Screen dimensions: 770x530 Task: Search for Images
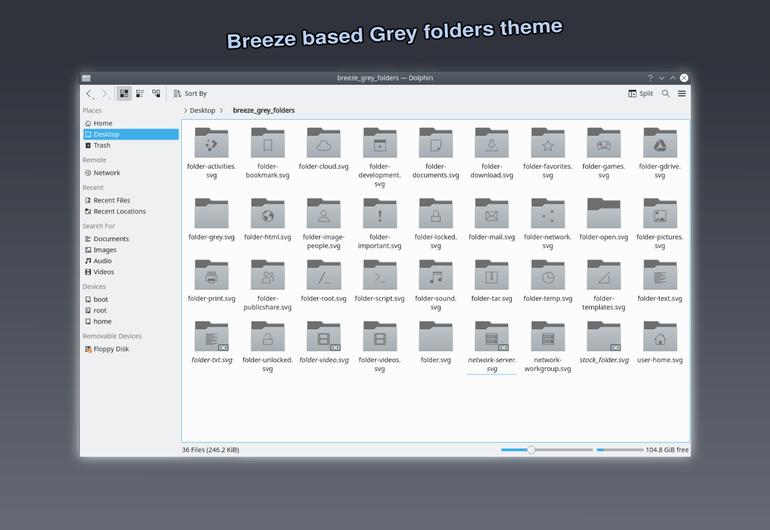pos(131,250)
